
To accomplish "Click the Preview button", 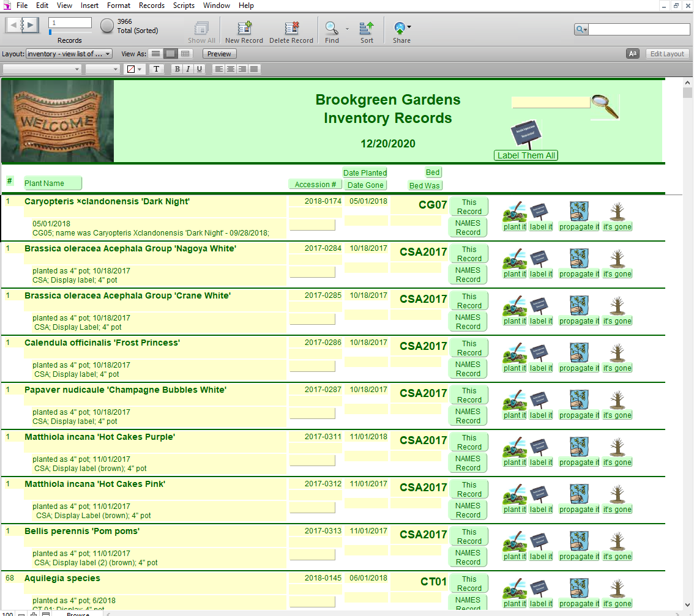I will click(219, 54).
